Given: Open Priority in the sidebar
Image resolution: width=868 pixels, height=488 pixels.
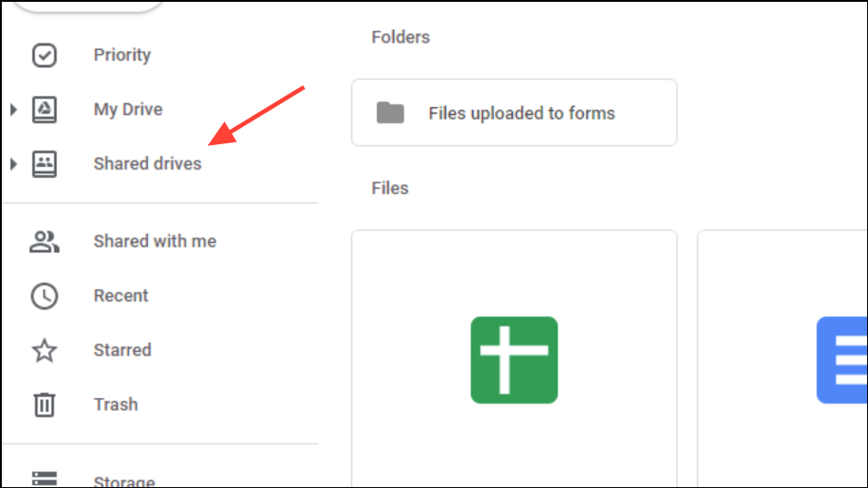Looking at the screenshot, I should coord(123,55).
